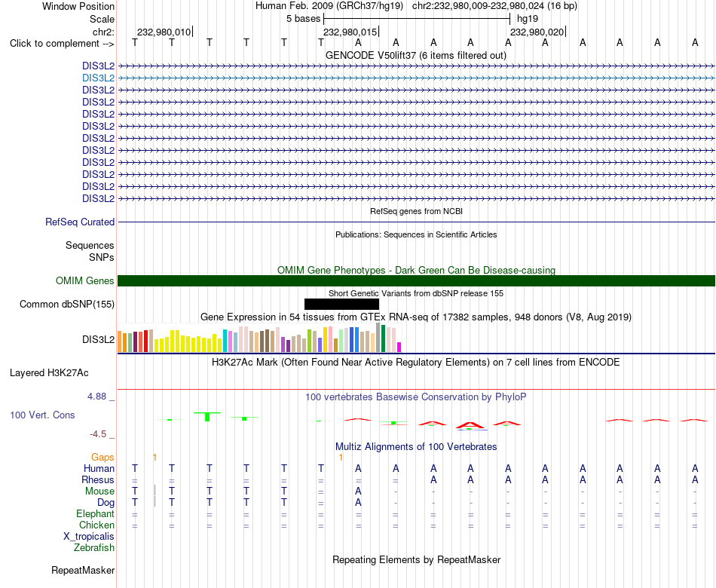Screen dimensions: 716x588
Task: Open the "Layered H3K27Ac" track label
Action: pyautogui.click(x=49, y=373)
